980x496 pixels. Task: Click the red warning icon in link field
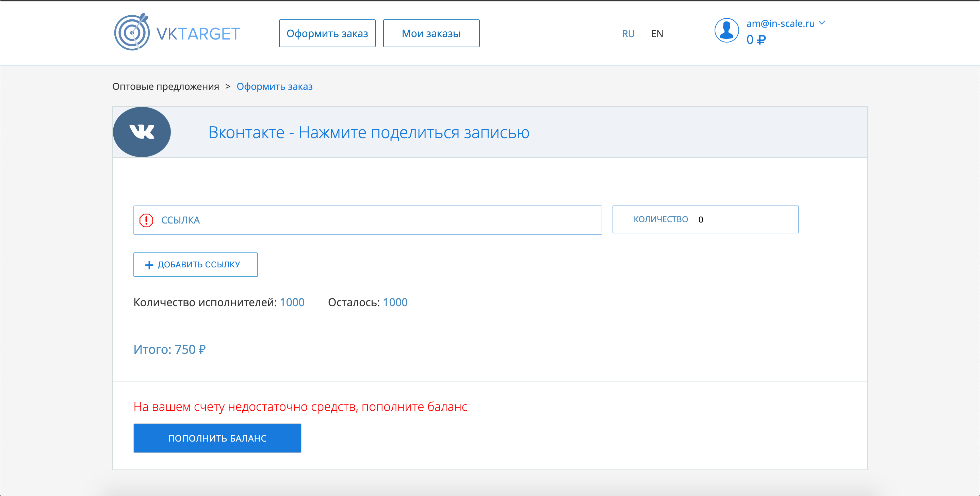pos(146,220)
